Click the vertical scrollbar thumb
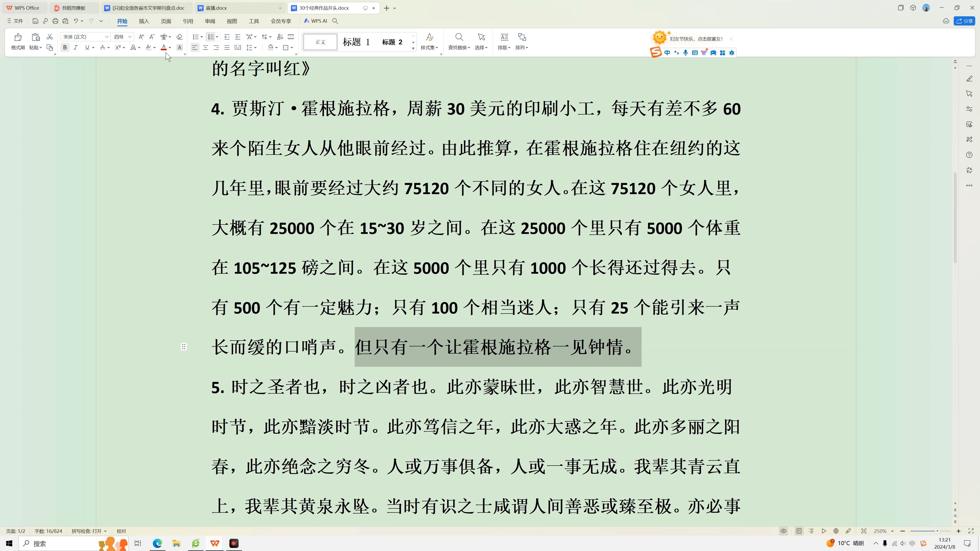The height and width of the screenshot is (551, 980). pyautogui.click(x=955, y=218)
